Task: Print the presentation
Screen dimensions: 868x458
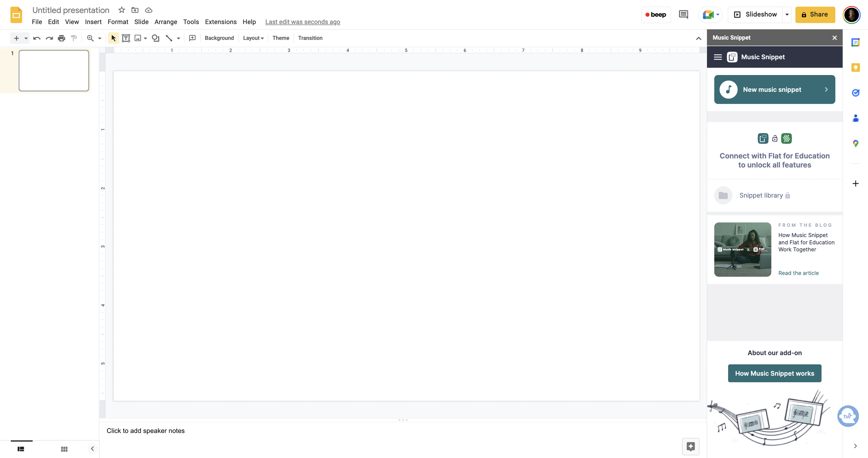Action: [x=61, y=38]
